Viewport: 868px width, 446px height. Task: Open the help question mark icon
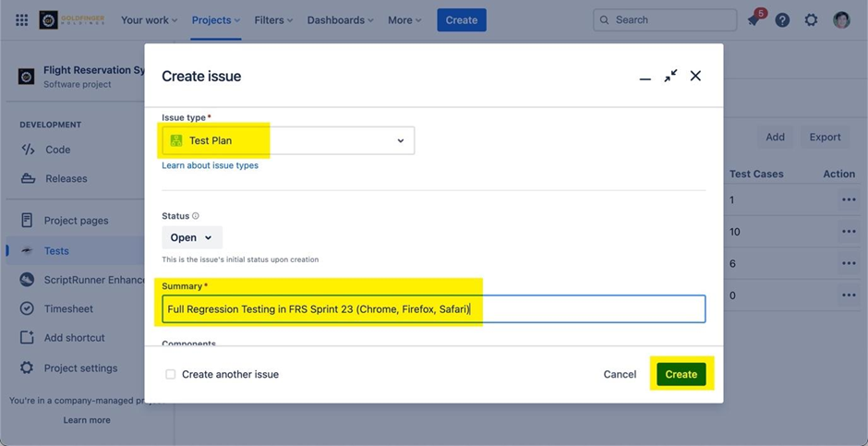click(x=782, y=19)
